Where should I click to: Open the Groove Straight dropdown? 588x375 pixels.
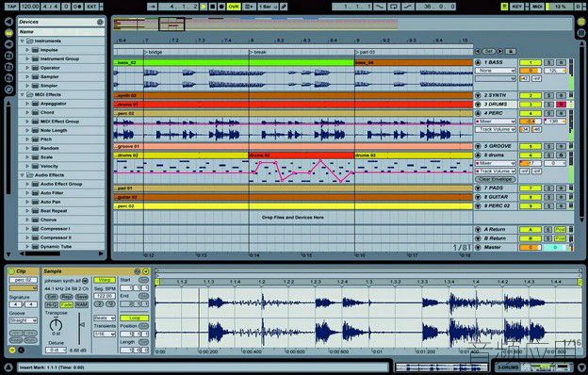(x=24, y=320)
